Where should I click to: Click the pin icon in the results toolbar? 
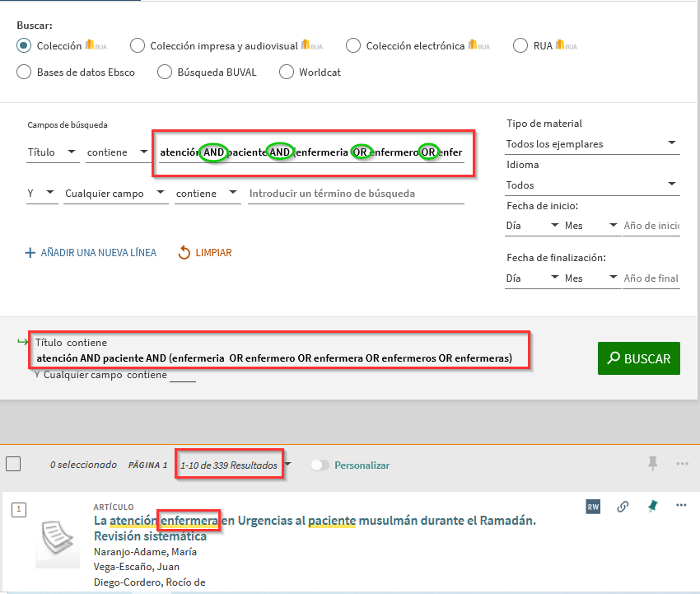[x=653, y=464]
